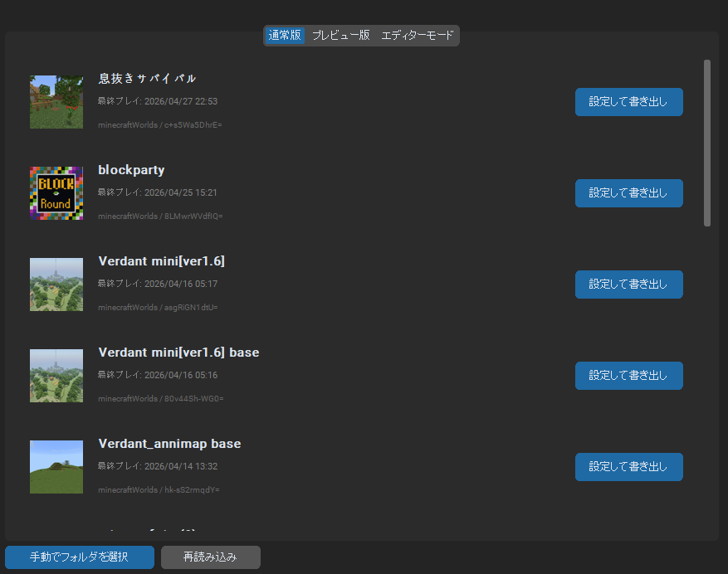Select the blockparty world title text

pyautogui.click(x=131, y=170)
